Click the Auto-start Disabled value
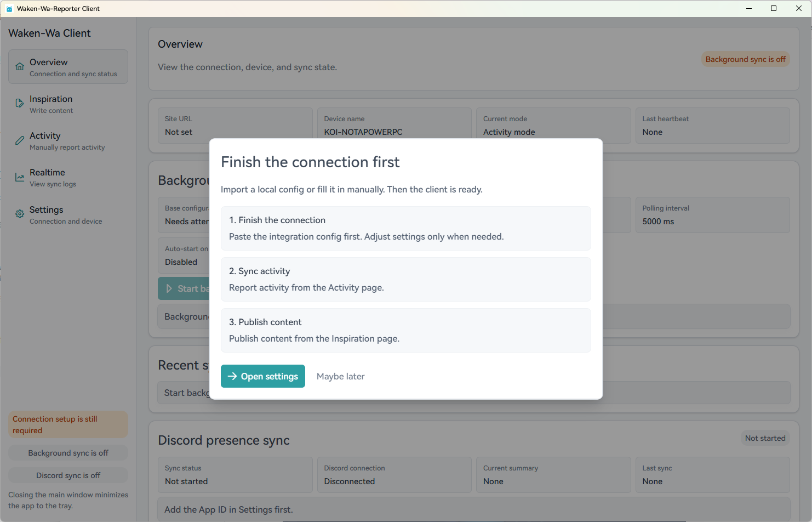Viewport: 812px width, 522px height. click(181, 262)
